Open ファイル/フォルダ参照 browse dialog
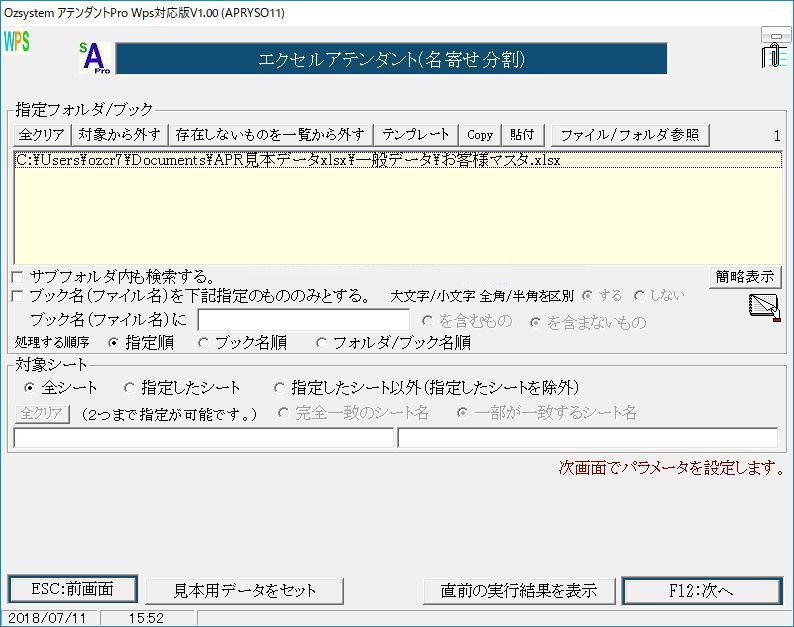This screenshot has height=627, width=794. point(630,135)
